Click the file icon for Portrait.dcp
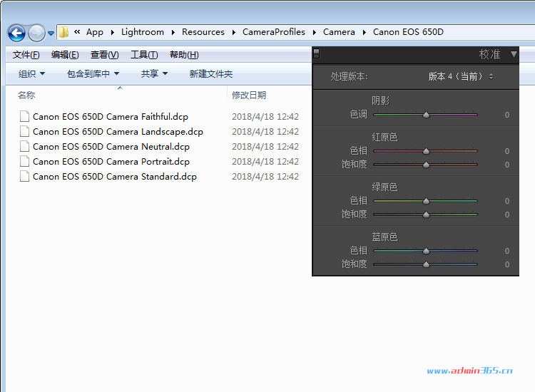Image resolution: width=535 pixels, height=392 pixels. pyautogui.click(x=24, y=161)
